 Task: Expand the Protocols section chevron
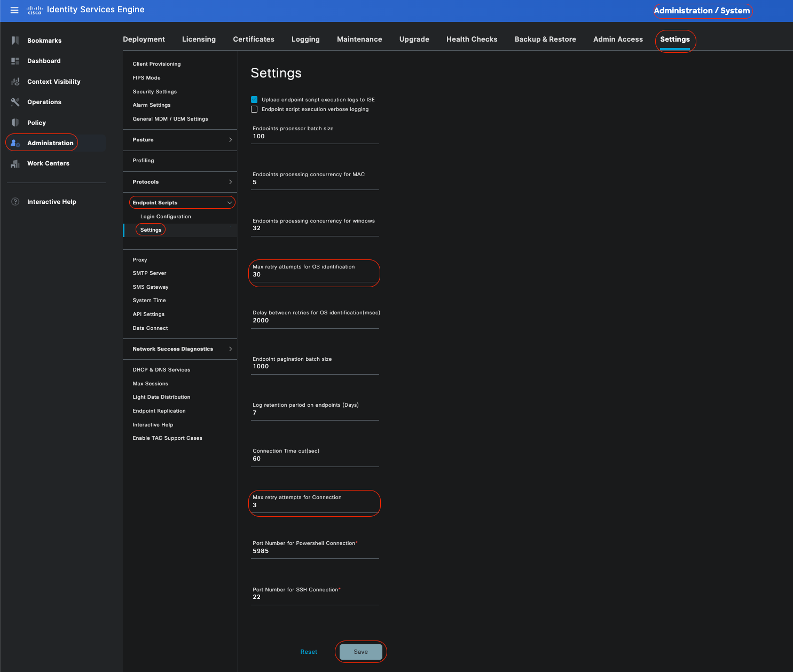click(x=230, y=182)
